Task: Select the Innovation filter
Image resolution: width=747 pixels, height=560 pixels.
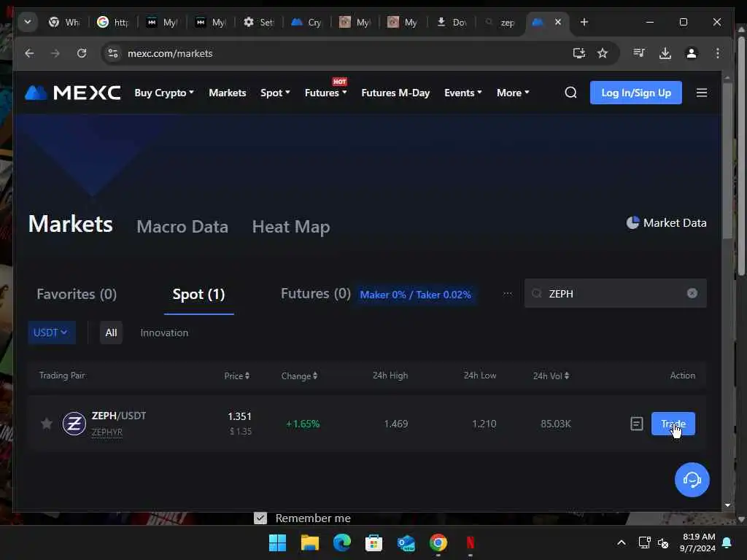Action: click(164, 332)
